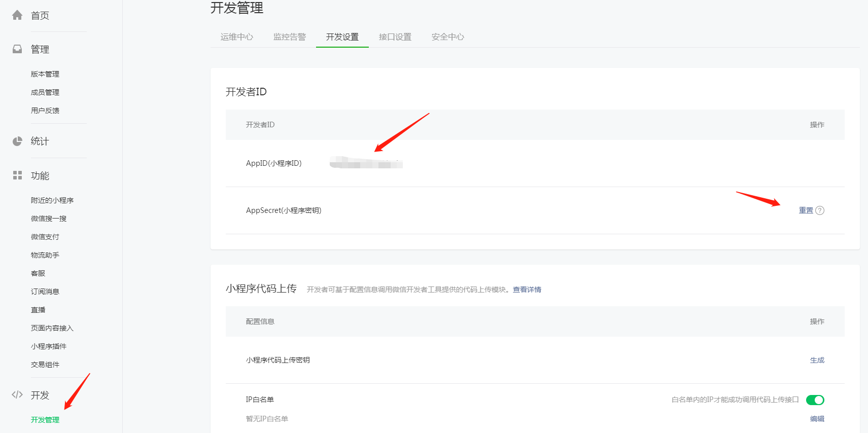Open 物流助手 in the sidebar

pos(45,255)
